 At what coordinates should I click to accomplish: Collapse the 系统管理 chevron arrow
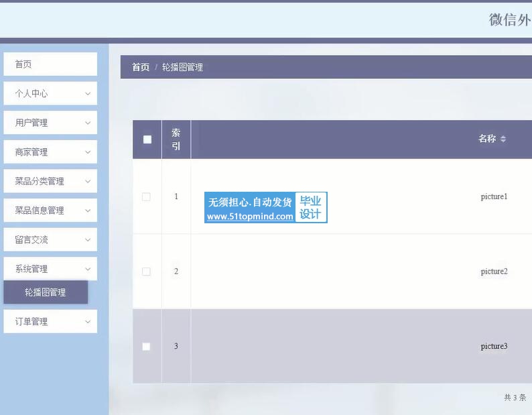pos(88,269)
